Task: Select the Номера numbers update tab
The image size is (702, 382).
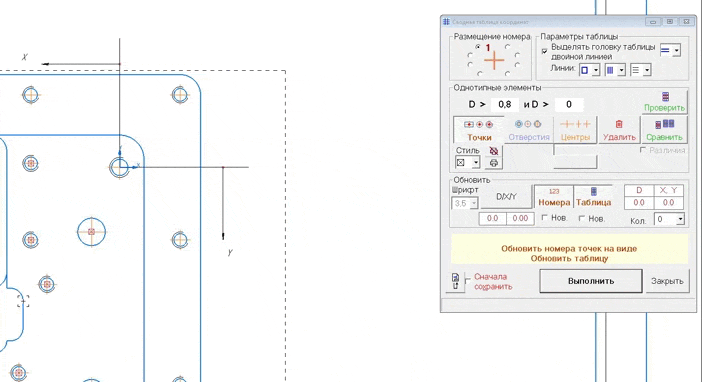Action: [554, 197]
